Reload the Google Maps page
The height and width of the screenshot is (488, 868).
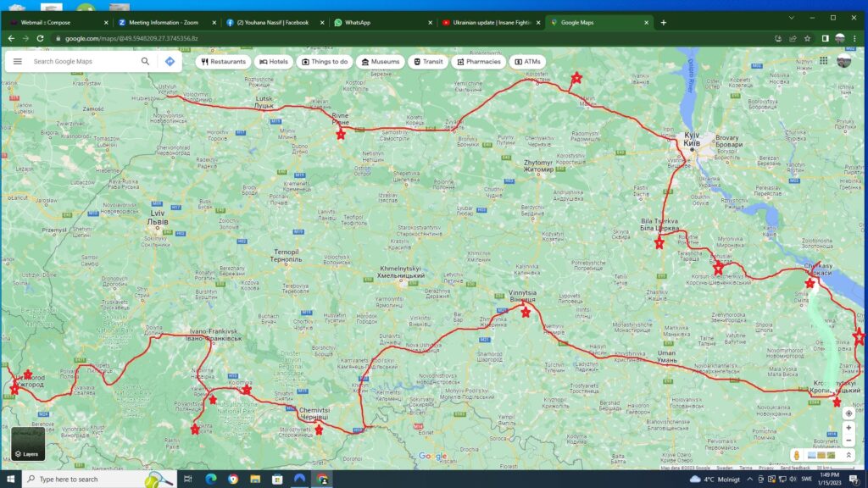(x=40, y=39)
